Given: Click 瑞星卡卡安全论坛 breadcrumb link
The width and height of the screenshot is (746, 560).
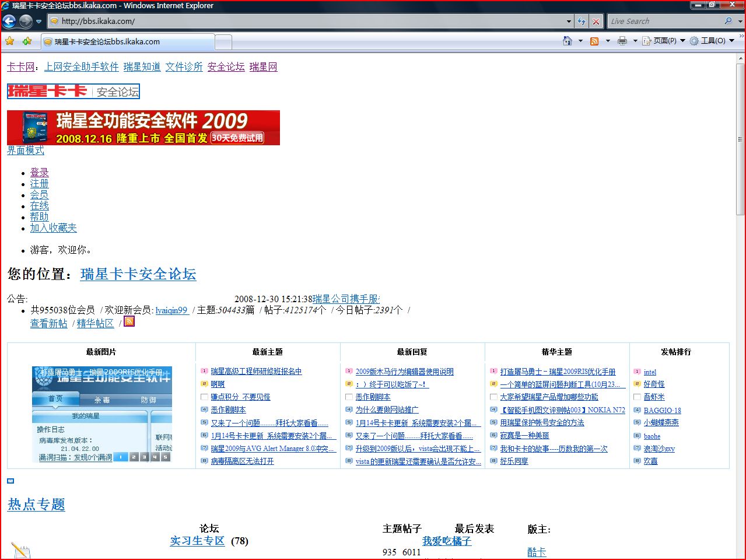Looking at the screenshot, I should pos(138,274).
